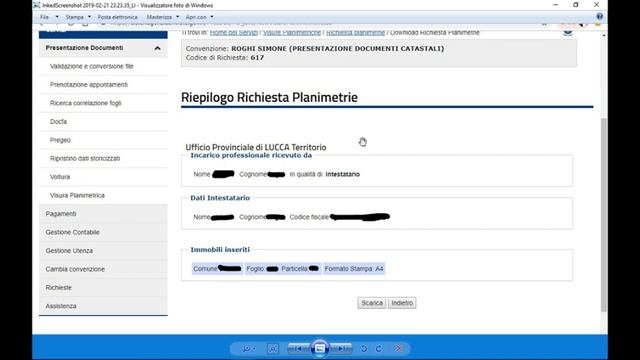Click the Scarica button
Viewport: 640px width, 360px height.
click(x=372, y=303)
